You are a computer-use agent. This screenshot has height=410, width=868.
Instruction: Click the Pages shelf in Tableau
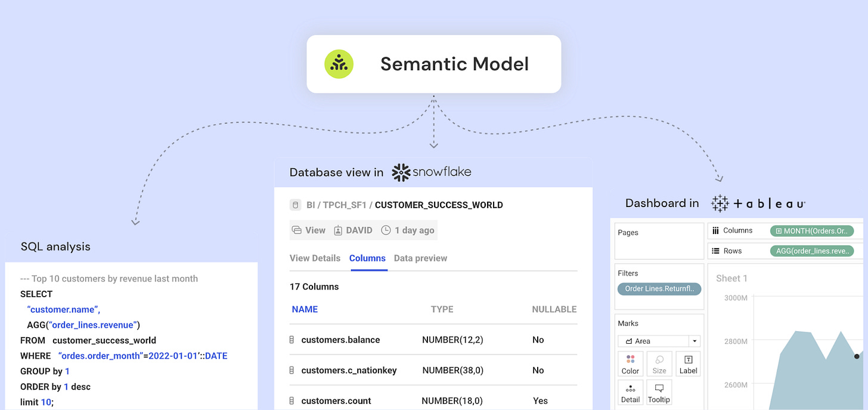click(659, 241)
